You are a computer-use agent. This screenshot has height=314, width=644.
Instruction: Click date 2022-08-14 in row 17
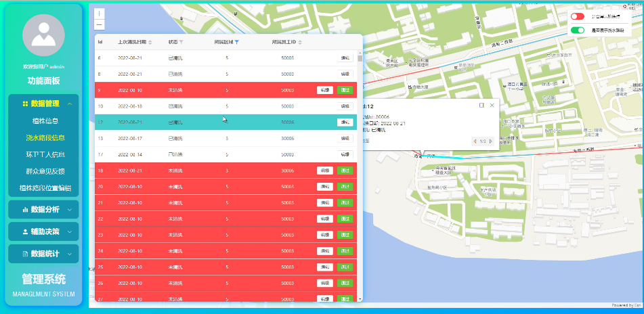(x=130, y=155)
